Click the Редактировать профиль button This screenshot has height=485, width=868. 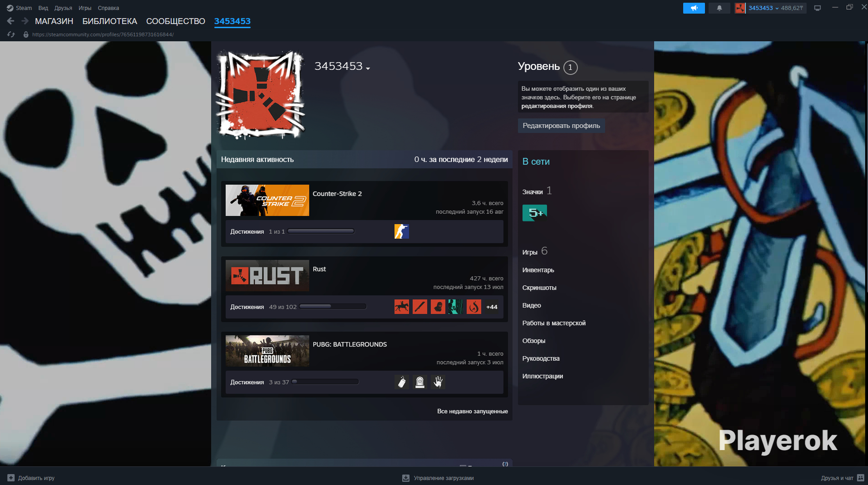tap(561, 126)
